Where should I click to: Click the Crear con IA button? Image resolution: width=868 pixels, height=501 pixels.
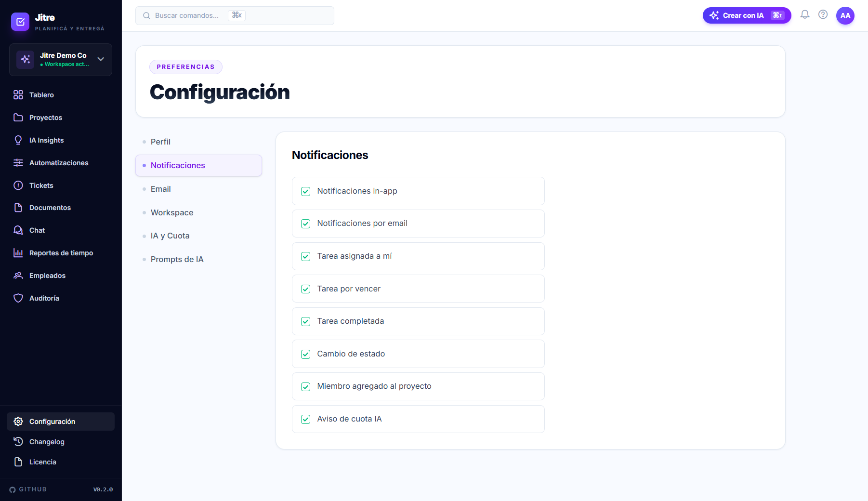coord(747,15)
